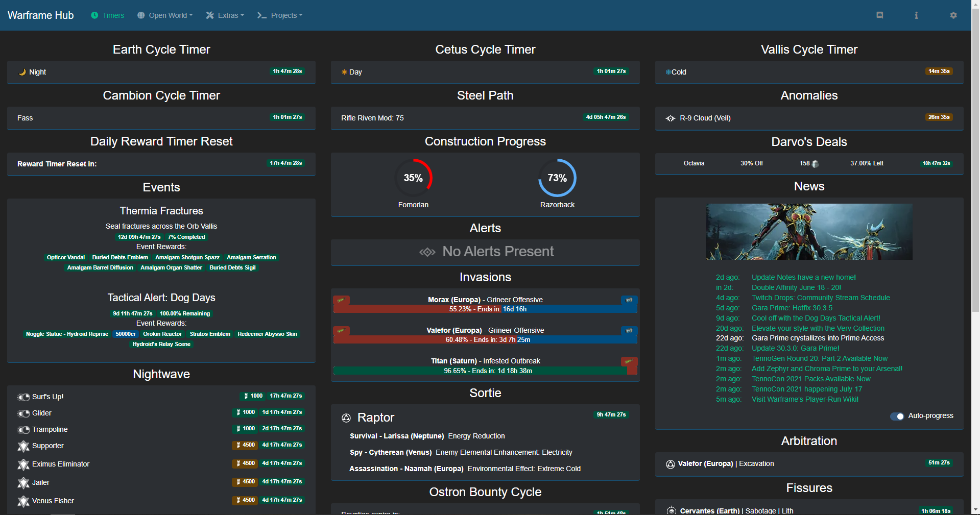Click the Amalgam Organ Shatter reward tag

[171, 268]
